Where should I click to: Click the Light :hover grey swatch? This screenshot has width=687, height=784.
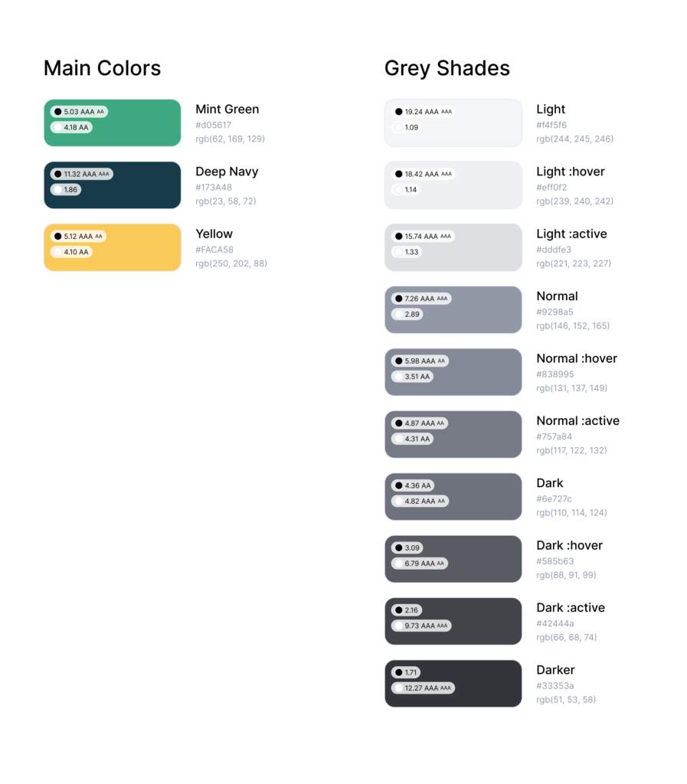(453, 185)
